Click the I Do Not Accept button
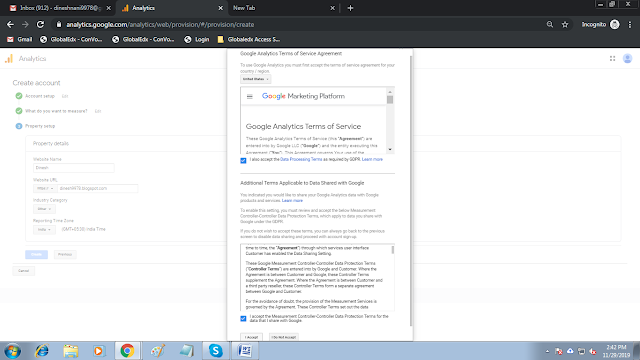The width and height of the screenshot is (640, 360). (284, 337)
